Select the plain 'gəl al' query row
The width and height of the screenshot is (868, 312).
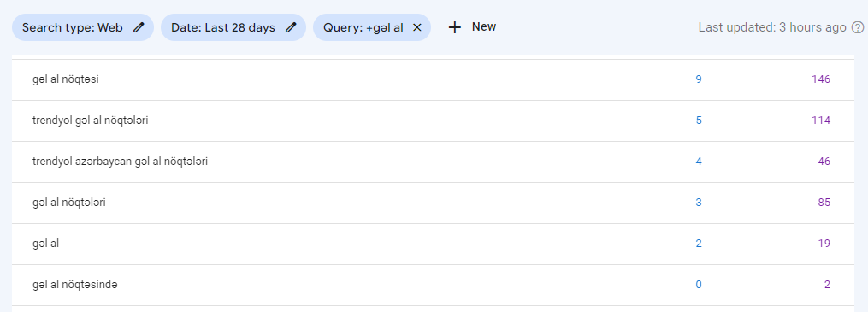[433, 244]
